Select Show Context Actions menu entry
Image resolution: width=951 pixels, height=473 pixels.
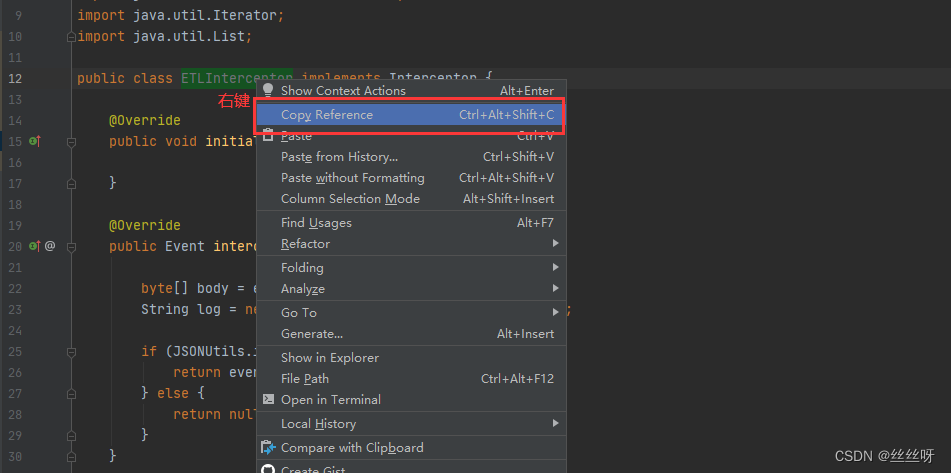coord(411,91)
